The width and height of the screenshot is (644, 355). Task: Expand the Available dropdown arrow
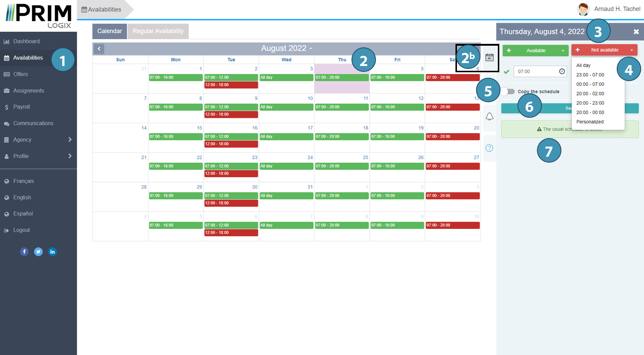pyautogui.click(x=563, y=51)
